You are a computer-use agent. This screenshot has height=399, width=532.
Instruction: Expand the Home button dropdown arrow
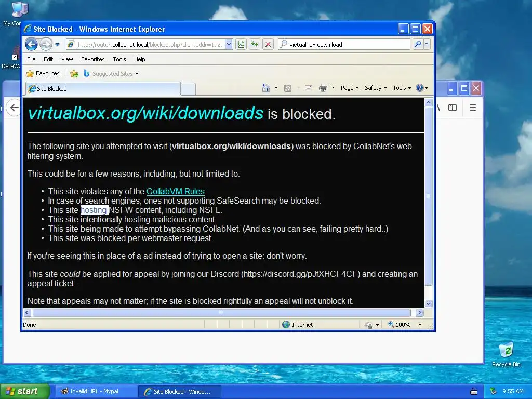click(276, 88)
